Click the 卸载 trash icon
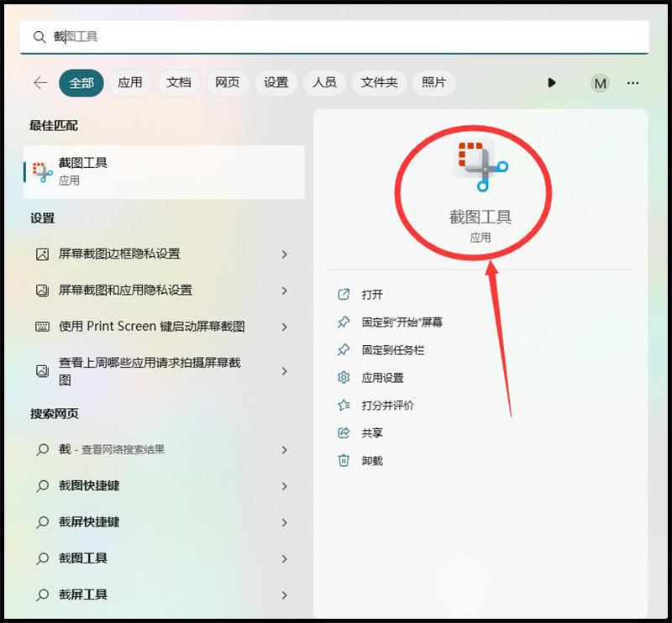The image size is (672, 623). coord(344,460)
